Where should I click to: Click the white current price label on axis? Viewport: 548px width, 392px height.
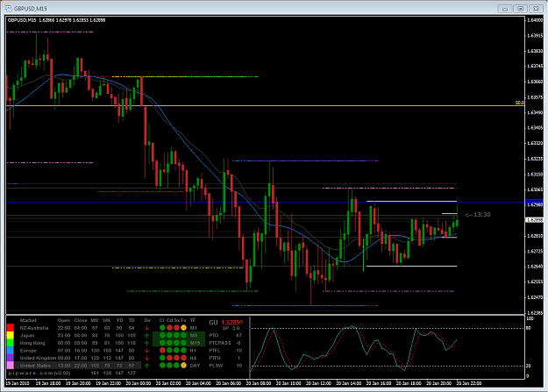tap(534, 220)
